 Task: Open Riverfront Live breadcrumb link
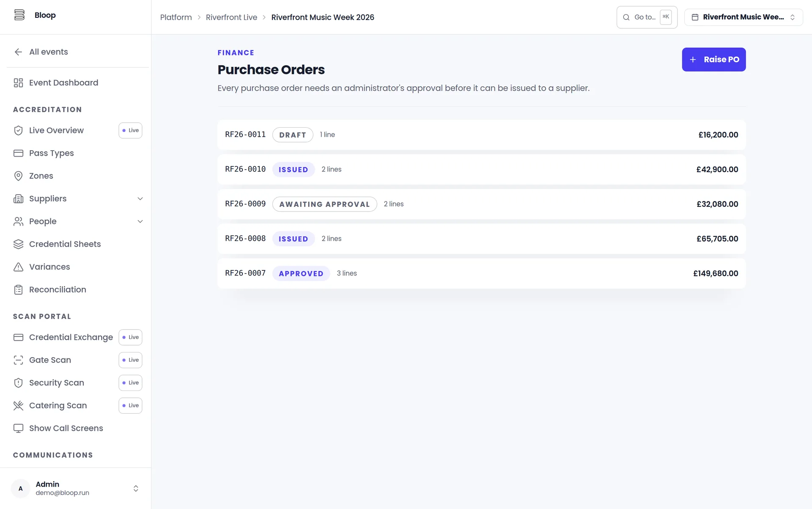point(231,17)
